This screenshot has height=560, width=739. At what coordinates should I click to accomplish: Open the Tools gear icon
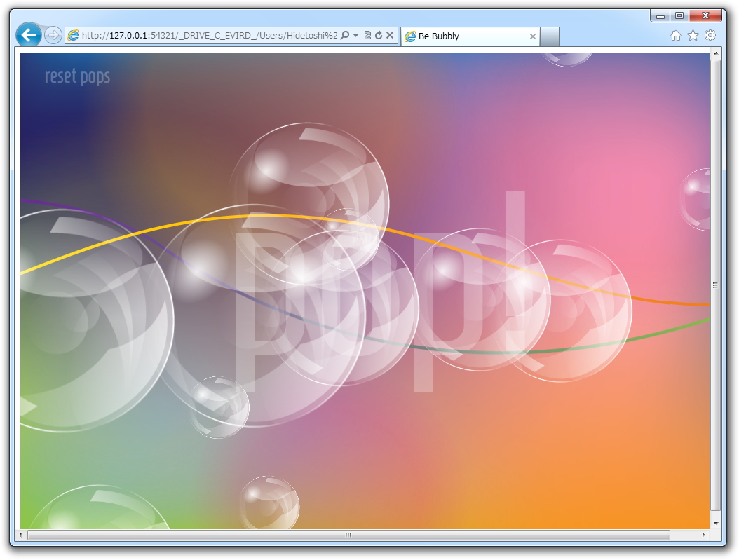point(710,35)
